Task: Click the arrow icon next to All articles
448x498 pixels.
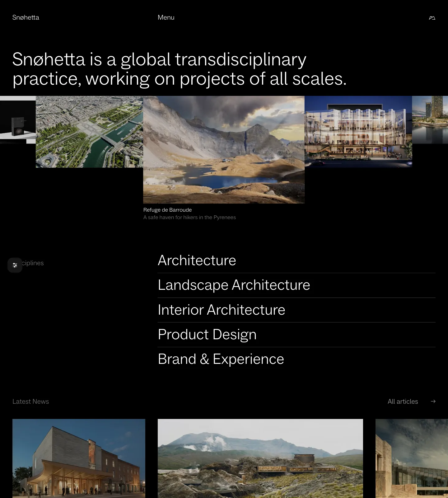Action: point(433,402)
